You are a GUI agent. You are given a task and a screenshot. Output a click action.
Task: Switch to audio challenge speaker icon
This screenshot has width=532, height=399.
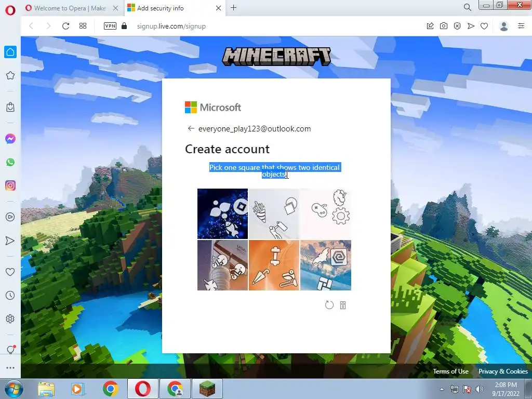[x=343, y=305]
